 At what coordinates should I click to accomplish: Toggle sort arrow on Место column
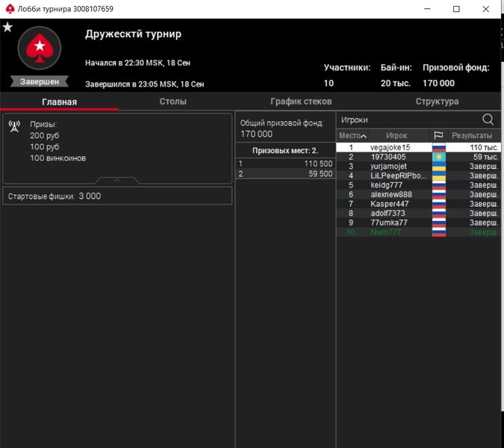coord(364,136)
